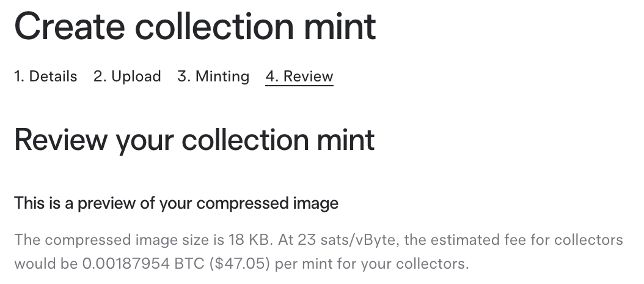The height and width of the screenshot is (284, 644).
Task: Click the Create collection mint page title
Action: pyautogui.click(x=195, y=26)
